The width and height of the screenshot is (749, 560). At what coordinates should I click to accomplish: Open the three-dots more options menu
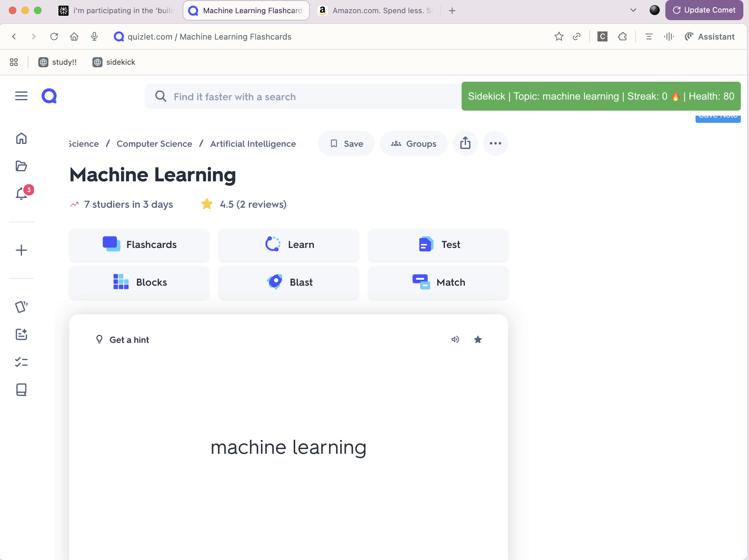pos(495,143)
